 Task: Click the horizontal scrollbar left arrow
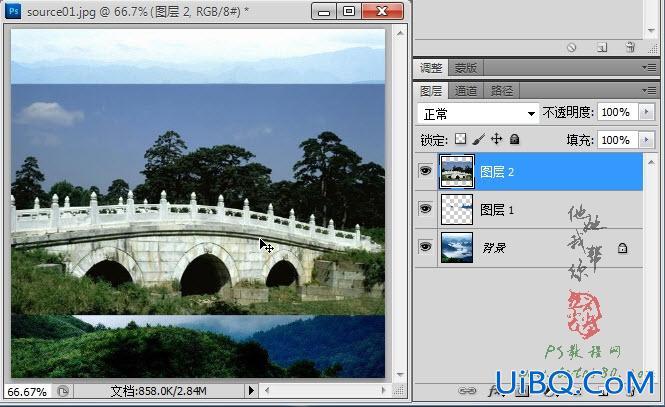(x=267, y=390)
